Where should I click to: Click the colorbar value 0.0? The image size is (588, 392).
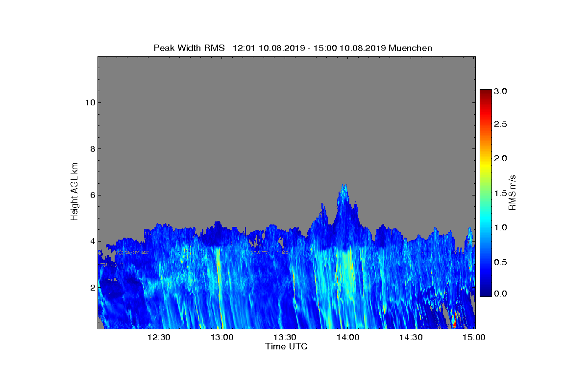pyautogui.click(x=500, y=294)
